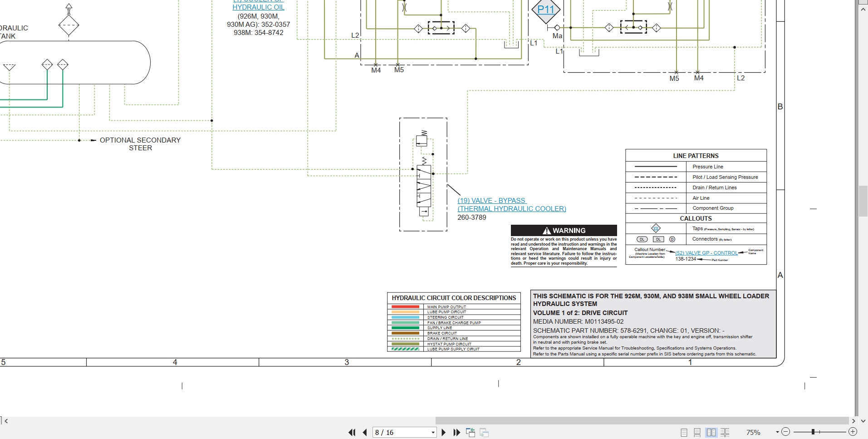The height and width of the screenshot is (439, 868).
Task: Go to the next page
Action: pyautogui.click(x=443, y=433)
